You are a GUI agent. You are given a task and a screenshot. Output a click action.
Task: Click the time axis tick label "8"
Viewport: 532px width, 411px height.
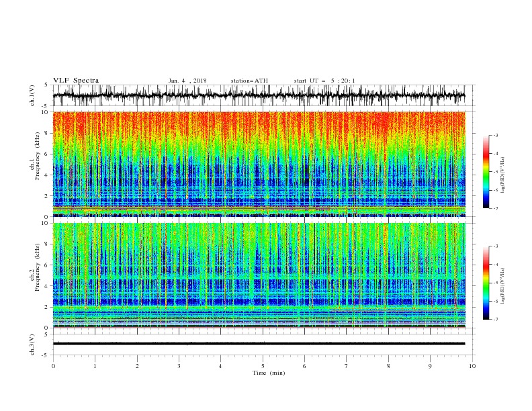[x=388, y=366]
